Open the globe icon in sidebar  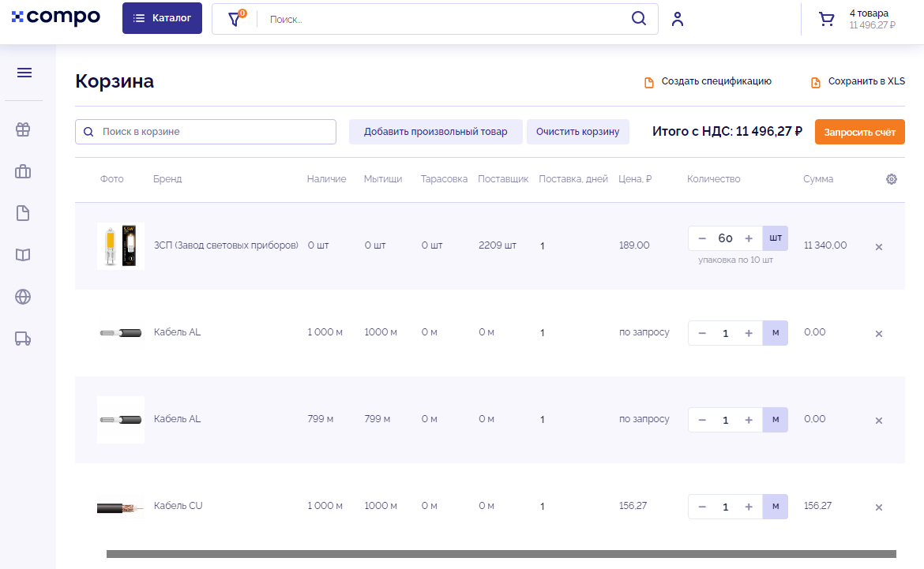pyautogui.click(x=23, y=297)
